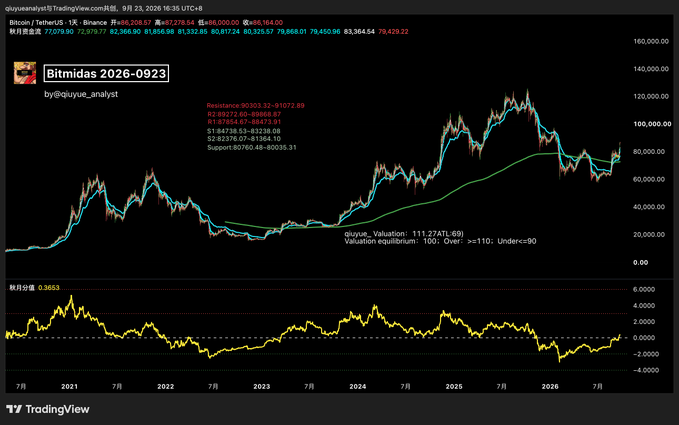This screenshot has height=425, width=679.
Task: Click the 2026 time axis label
Action: [x=550, y=386]
